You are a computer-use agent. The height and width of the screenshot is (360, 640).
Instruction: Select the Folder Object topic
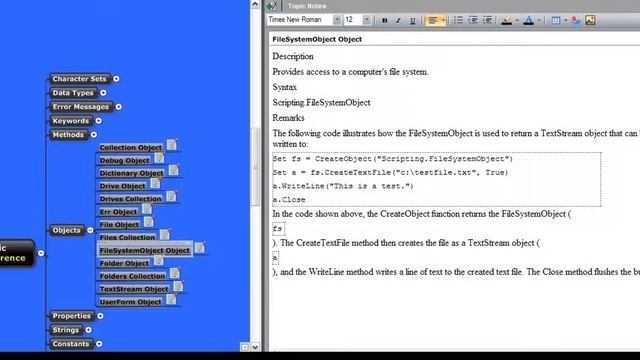[124, 263]
